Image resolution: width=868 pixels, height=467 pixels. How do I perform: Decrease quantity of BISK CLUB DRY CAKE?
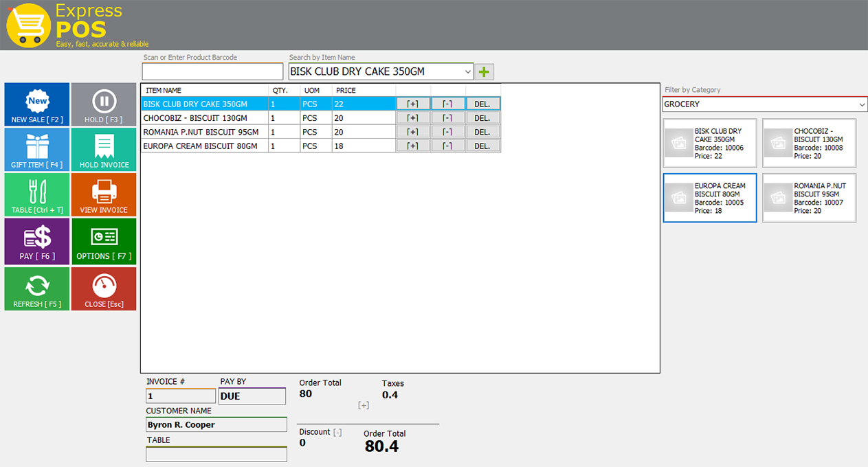pos(447,104)
